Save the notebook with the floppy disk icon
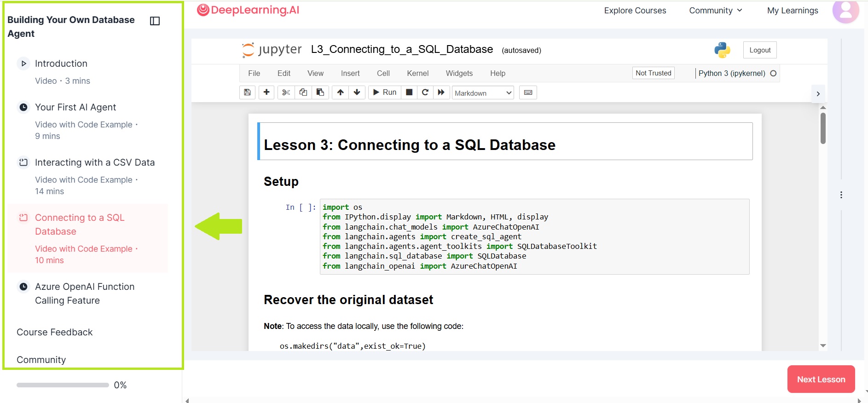Image resolution: width=868 pixels, height=403 pixels. tap(247, 92)
